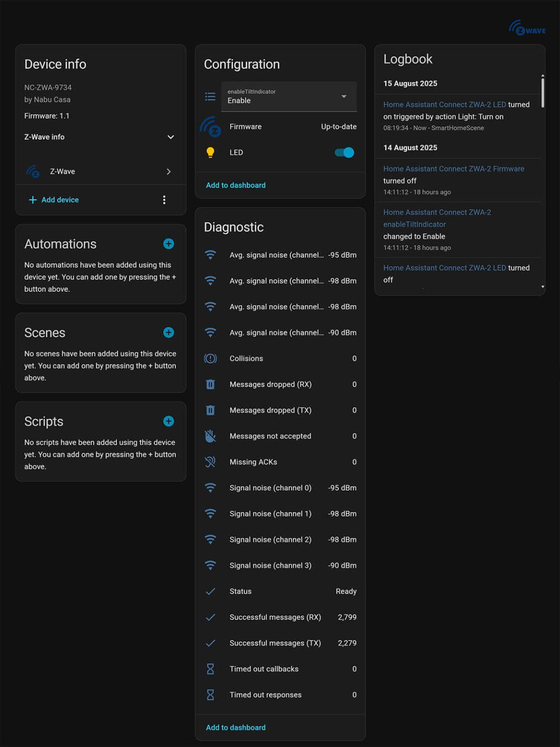Viewport: 560px width, 747px height.
Task: Click Add to dashboard under Diagnostic
Action: pos(236,728)
